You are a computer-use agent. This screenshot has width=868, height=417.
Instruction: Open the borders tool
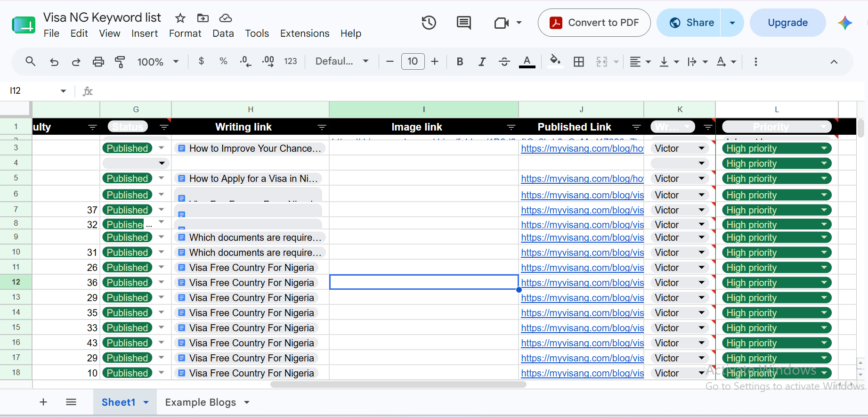coord(579,61)
